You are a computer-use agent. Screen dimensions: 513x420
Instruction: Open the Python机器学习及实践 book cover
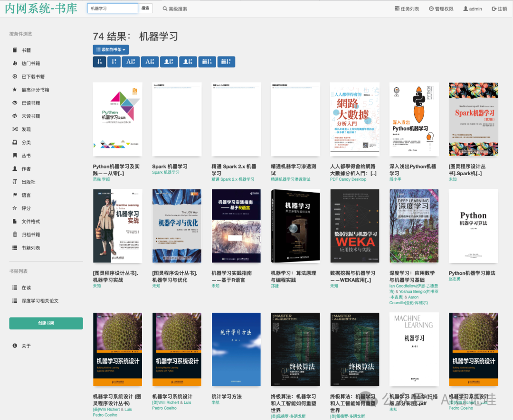[117, 119]
